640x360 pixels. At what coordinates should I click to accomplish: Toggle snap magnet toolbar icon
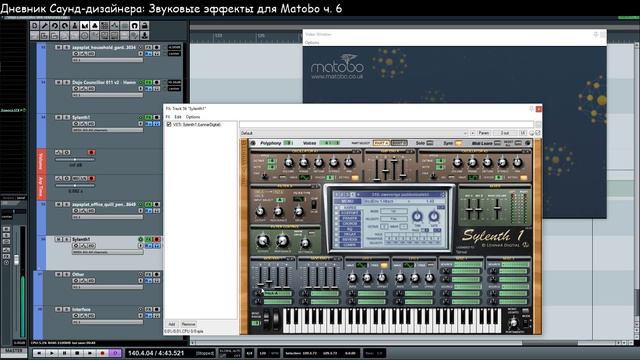coord(135,26)
